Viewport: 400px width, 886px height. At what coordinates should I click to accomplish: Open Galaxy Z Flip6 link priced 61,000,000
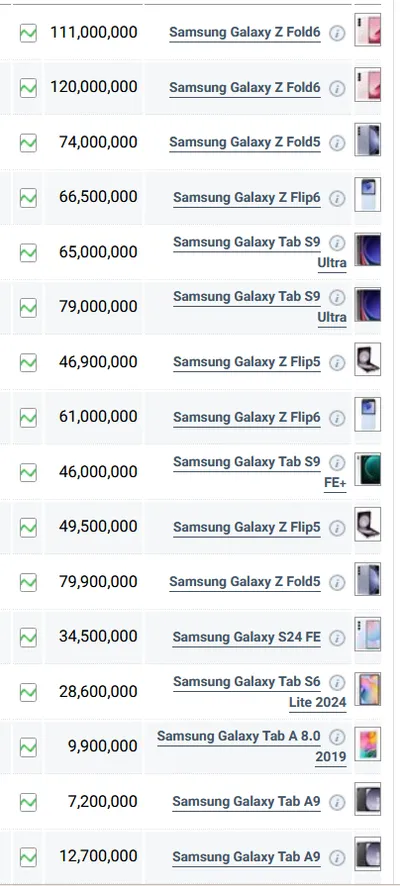247,418
